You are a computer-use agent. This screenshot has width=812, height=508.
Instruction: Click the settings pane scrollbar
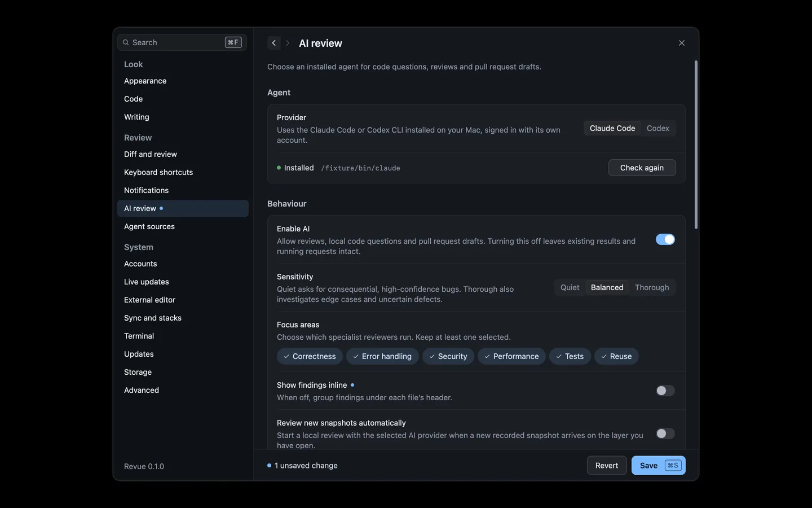(x=696, y=144)
